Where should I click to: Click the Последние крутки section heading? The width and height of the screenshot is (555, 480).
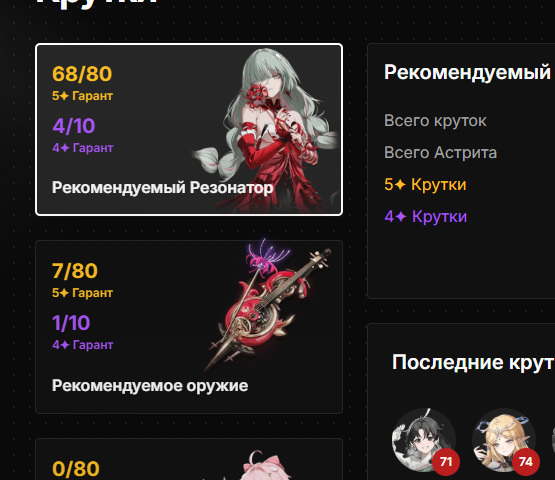click(473, 362)
